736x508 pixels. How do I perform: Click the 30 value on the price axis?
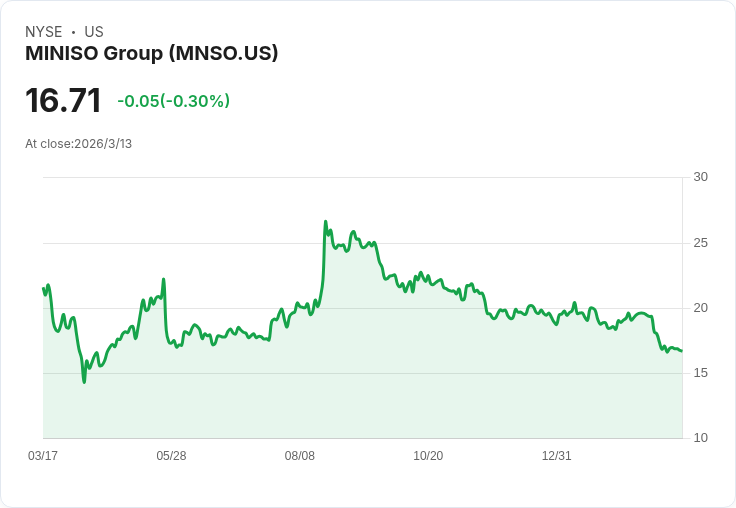[700, 177]
